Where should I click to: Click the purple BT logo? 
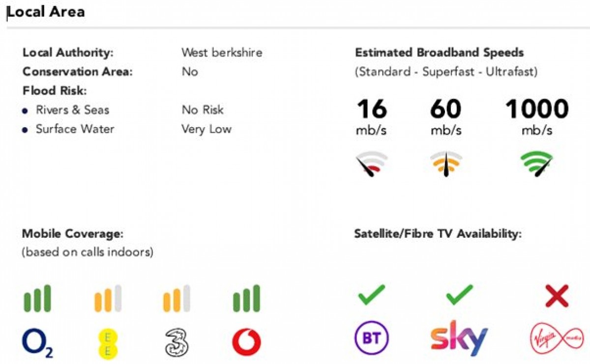coord(371,338)
